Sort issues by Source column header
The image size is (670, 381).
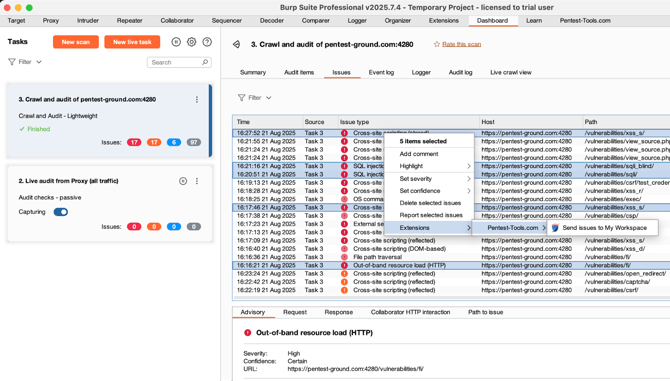pyautogui.click(x=320, y=122)
